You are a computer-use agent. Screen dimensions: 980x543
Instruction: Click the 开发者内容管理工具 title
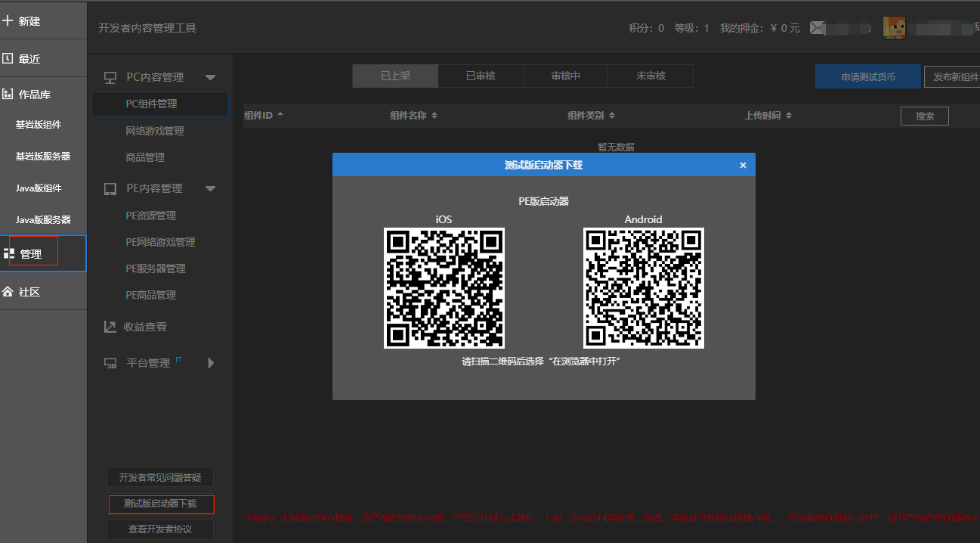pos(147,28)
